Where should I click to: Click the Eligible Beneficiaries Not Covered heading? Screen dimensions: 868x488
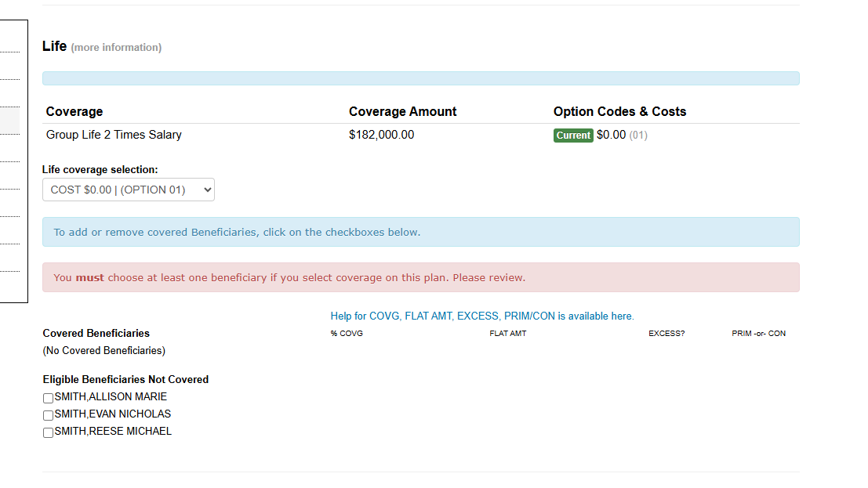[x=125, y=379]
